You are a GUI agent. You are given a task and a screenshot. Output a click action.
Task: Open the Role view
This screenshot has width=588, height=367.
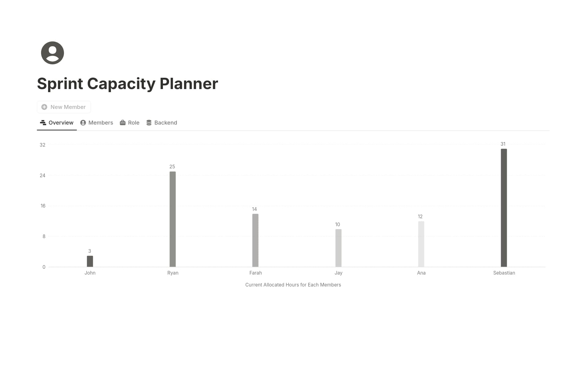[133, 122]
